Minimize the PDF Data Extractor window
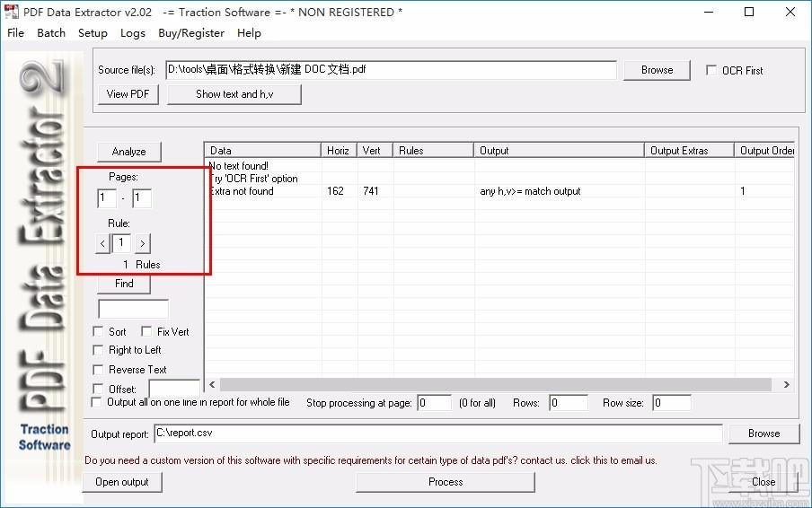The width and height of the screenshot is (812, 508). tap(709, 12)
